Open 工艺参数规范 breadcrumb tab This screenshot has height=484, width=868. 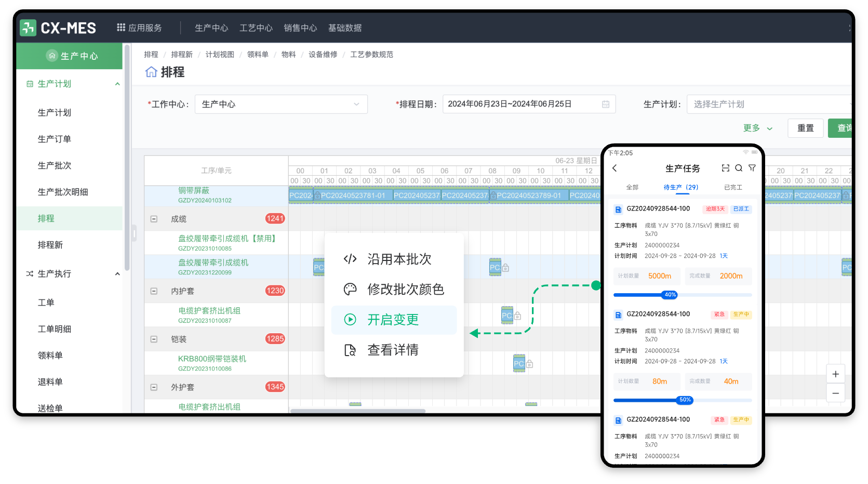[x=371, y=54]
